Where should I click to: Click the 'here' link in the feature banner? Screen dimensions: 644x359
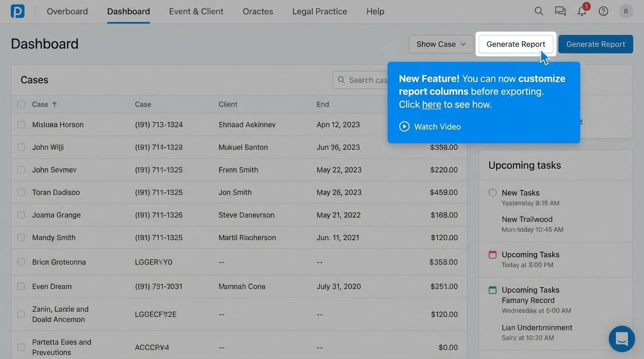431,104
